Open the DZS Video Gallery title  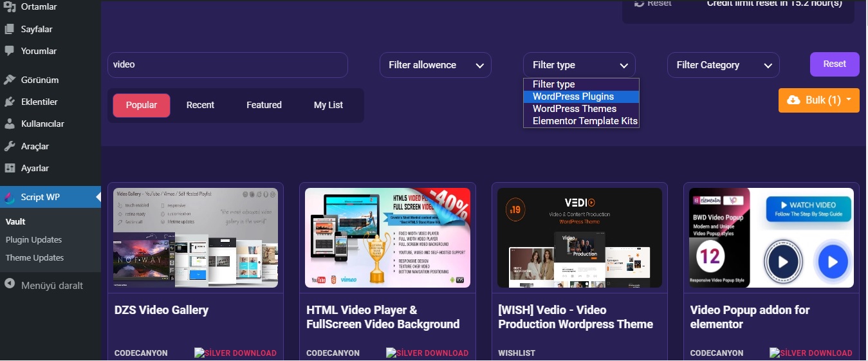(x=162, y=310)
